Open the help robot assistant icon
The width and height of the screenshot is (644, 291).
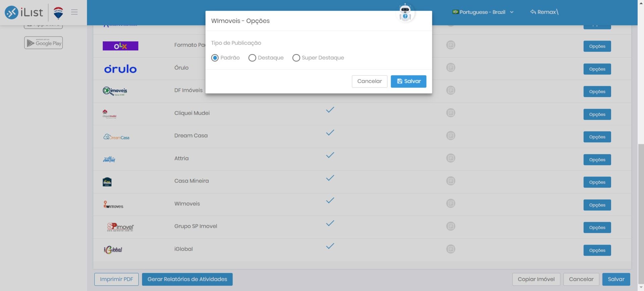(x=405, y=13)
